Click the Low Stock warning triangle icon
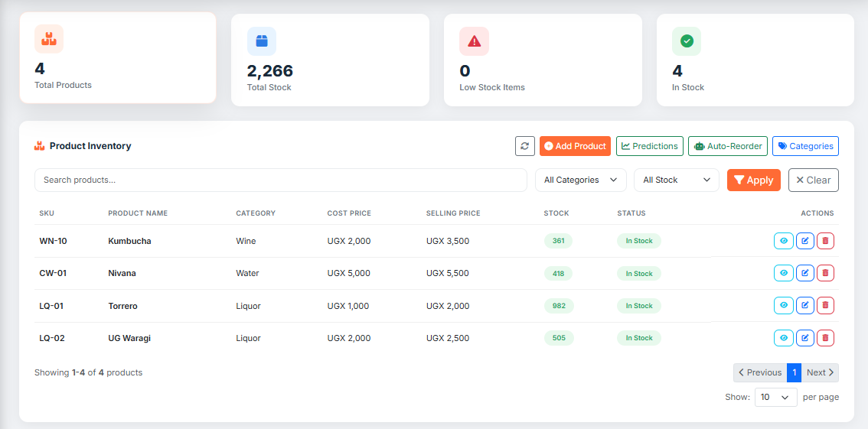 coord(474,41)
